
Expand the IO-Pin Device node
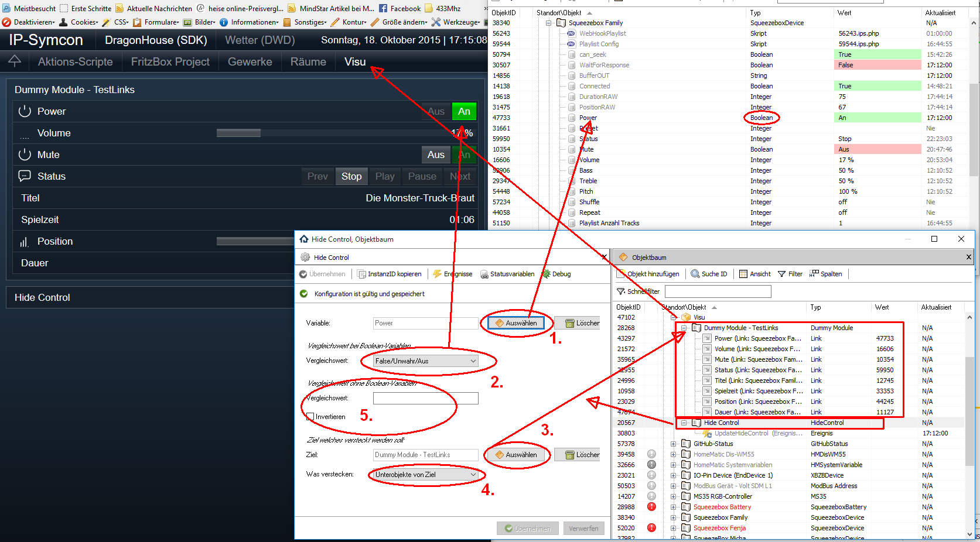coord(674,475)
